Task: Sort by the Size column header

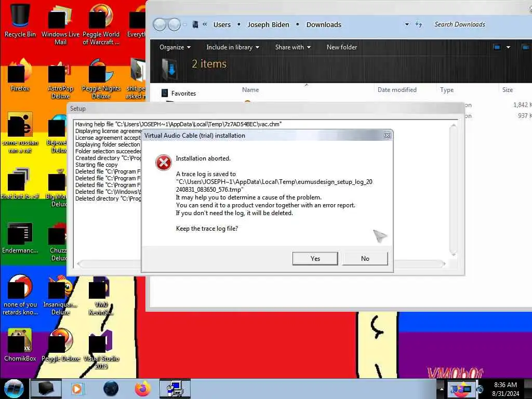Action: coord(507,89)
